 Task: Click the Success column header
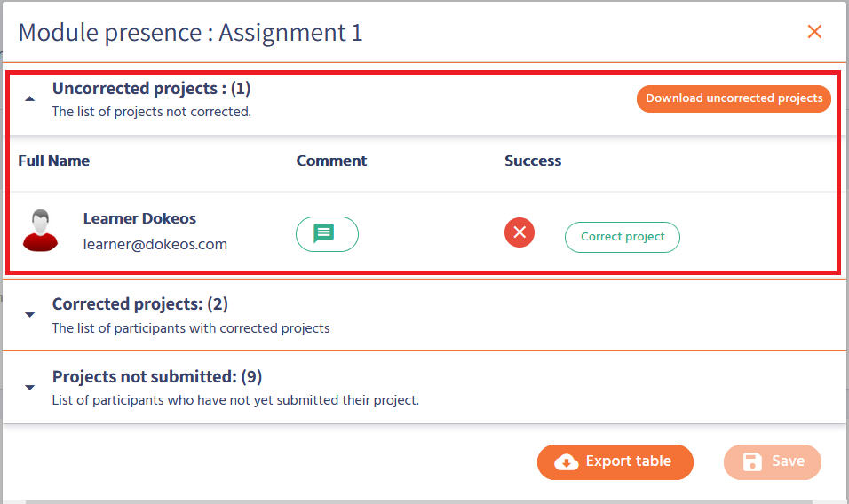click(x=533, y=161)
